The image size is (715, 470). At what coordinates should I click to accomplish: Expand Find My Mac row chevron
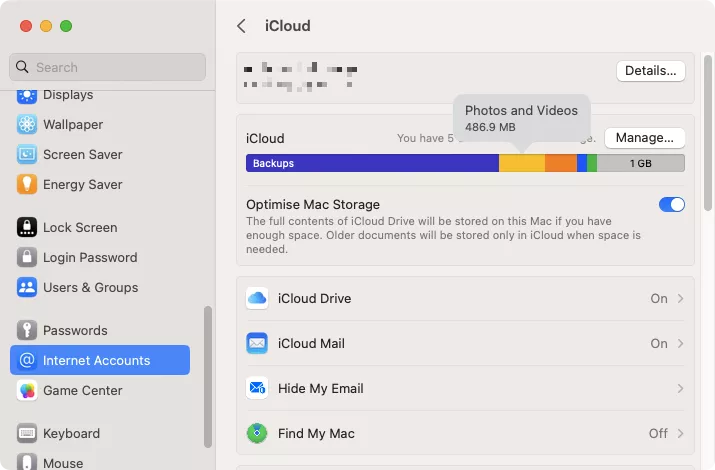tap(680, 433)
